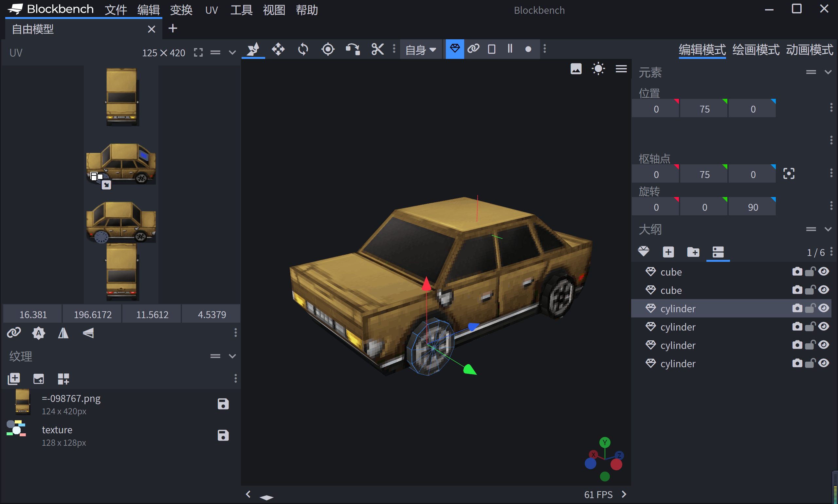The height and width of the screenshot is (504, 838).
Task: Add a new project tab
Action: tap(173, 28)
